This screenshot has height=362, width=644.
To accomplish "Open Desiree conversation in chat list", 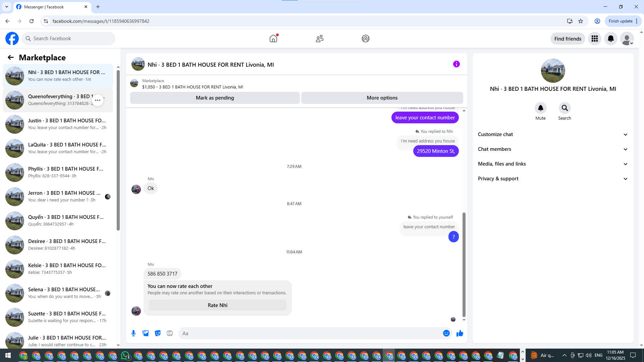I will [x=58, y=245].
